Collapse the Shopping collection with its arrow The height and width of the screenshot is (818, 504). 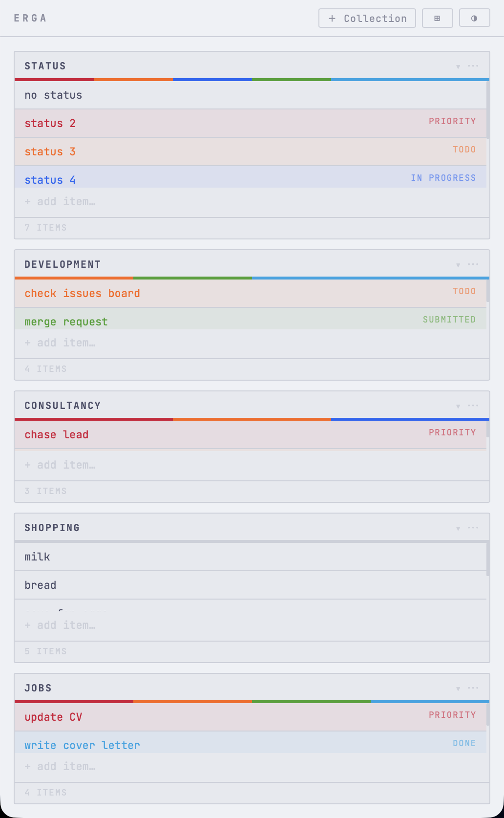point(458,528)
